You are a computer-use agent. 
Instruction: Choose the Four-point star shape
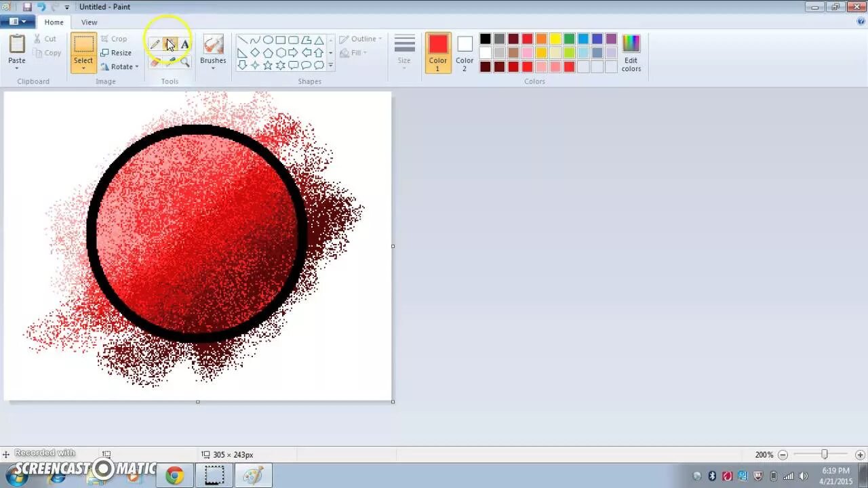point(255,66)
